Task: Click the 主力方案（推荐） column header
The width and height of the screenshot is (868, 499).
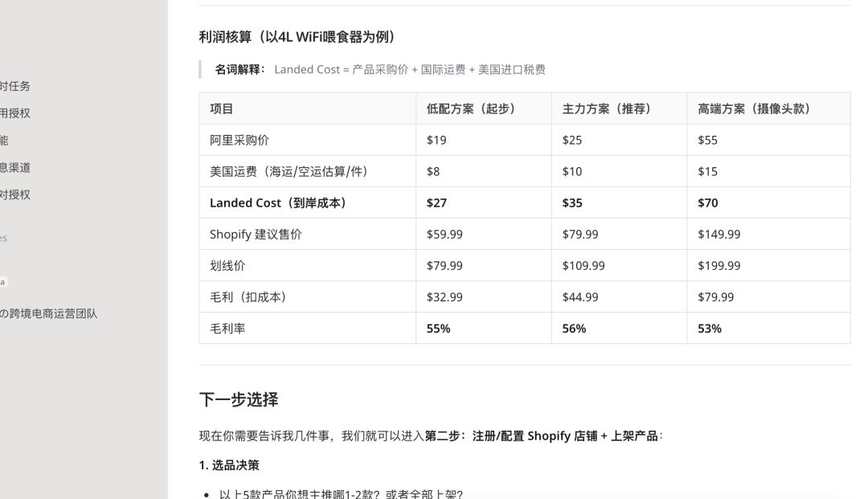Action: coord(606,109)
